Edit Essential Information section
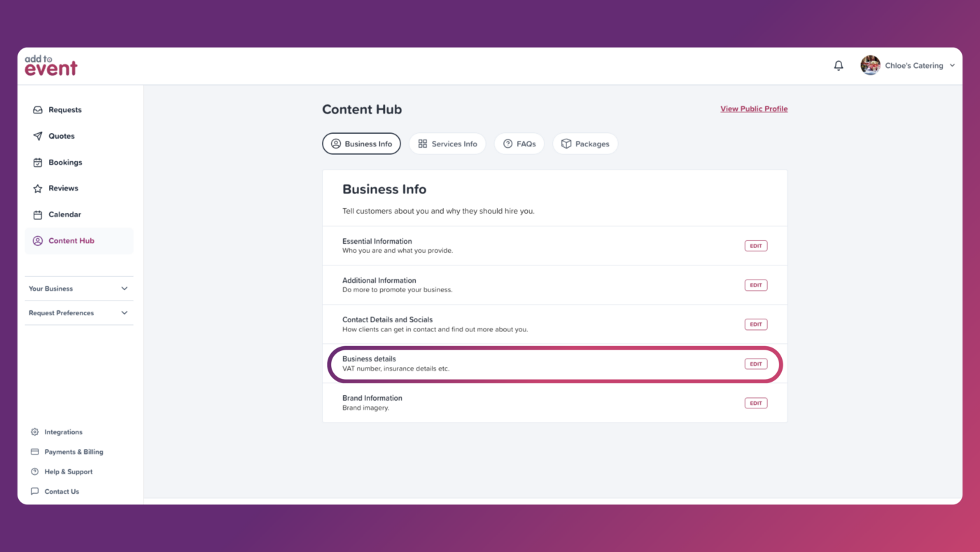 point(755,246)
